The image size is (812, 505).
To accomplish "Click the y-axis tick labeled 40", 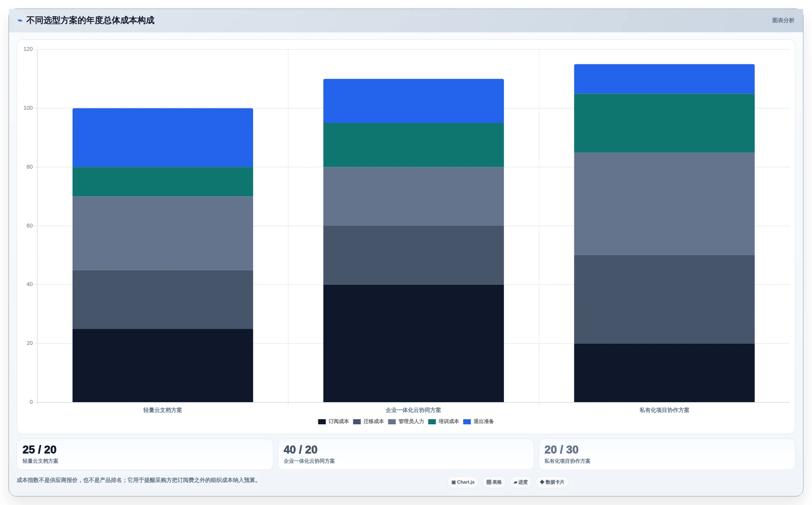I will (x=29, y=284).
